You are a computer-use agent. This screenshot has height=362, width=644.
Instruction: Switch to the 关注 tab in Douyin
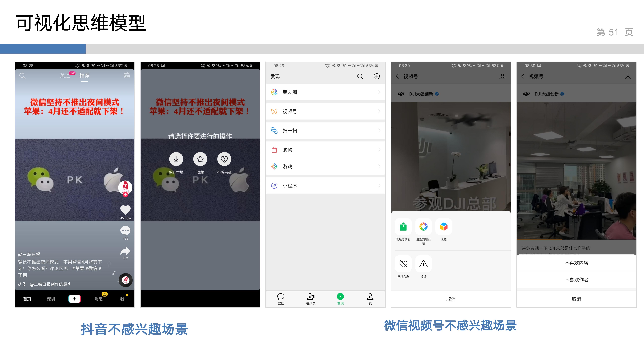click(65, 75)
